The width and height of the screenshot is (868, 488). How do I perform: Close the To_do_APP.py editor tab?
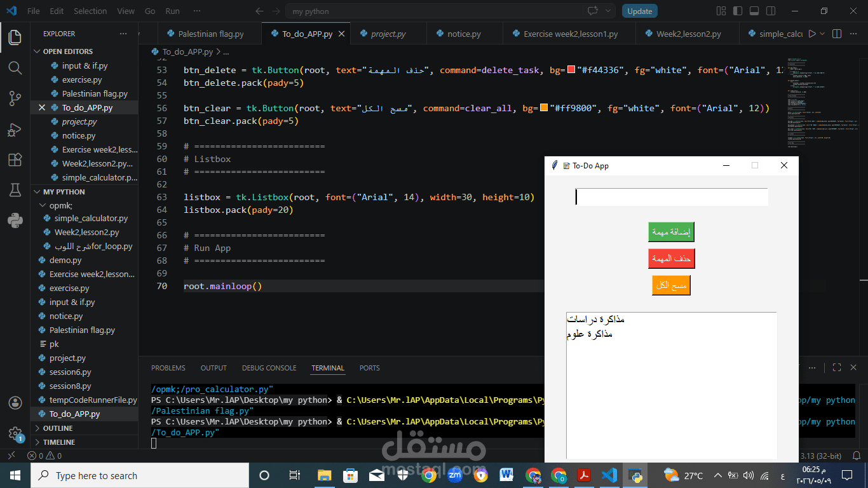pos(341,34)
